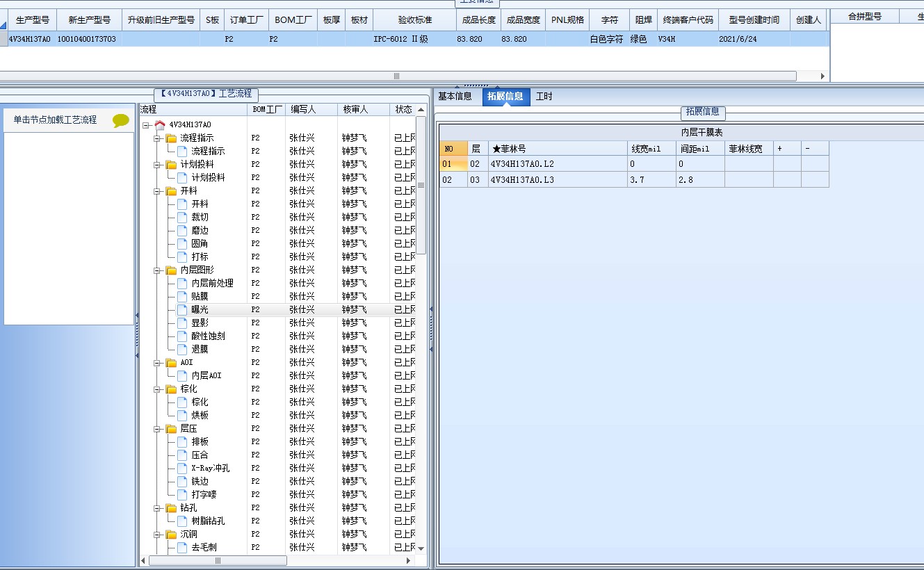Click the down arrow of the tree vertical scrollbar

[x=421, y=548]
